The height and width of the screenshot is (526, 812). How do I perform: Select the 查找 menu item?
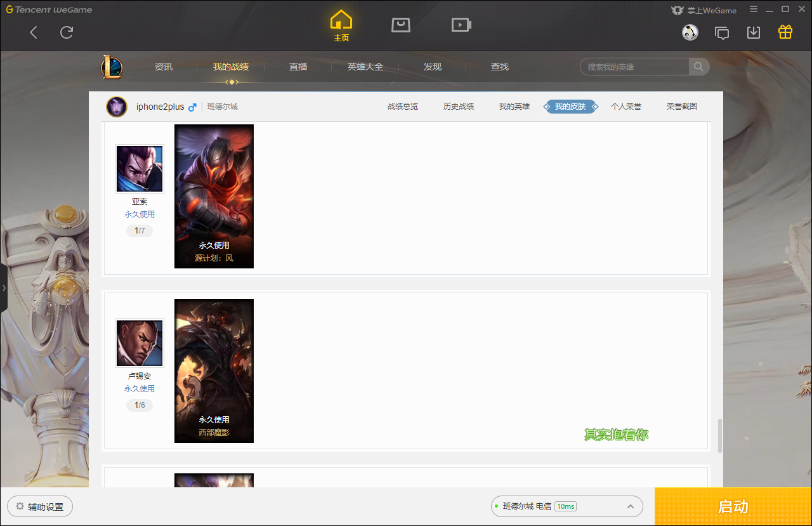click(500, 67)
